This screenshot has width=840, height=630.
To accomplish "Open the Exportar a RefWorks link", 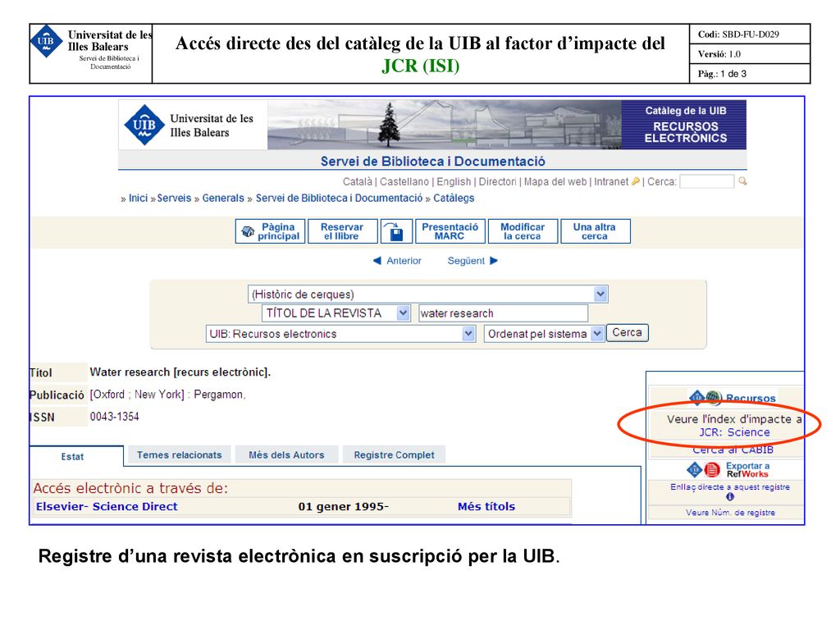I will 747,470.
